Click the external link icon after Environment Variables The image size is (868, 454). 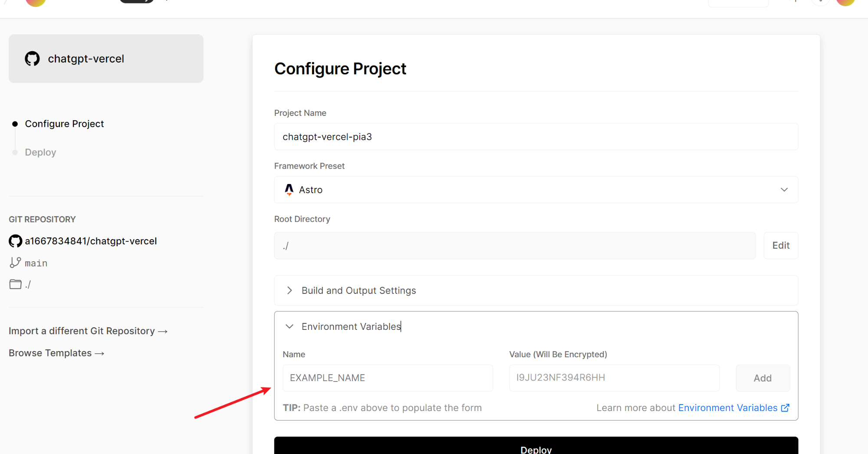click(785, 408)
